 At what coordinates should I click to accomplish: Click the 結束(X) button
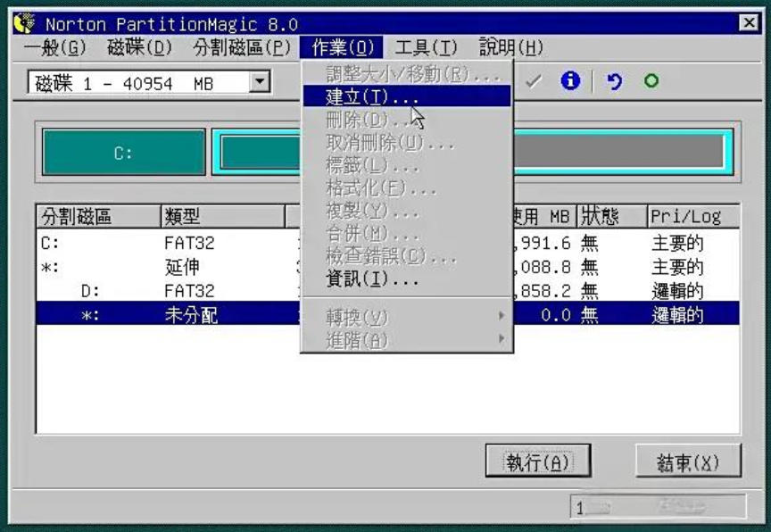[688, 461]
